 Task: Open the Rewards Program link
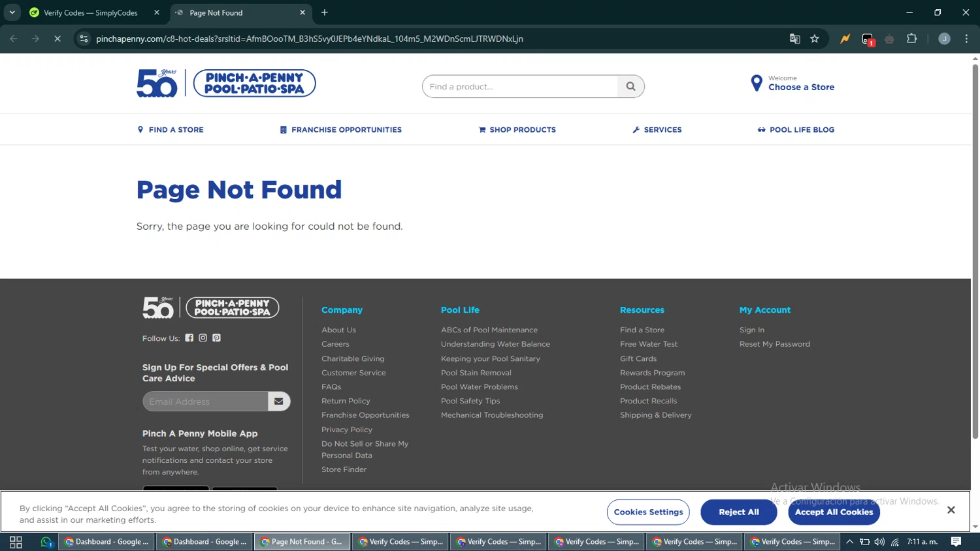point(653,373)
